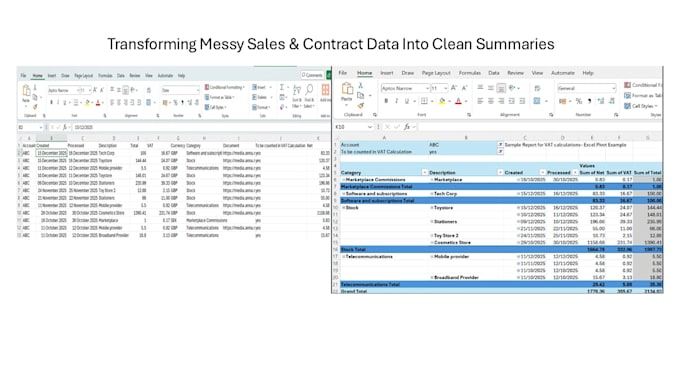Click Insert Function fx in right Excel
The height and width of the screenshot is (383, 680).
(407, 127)
